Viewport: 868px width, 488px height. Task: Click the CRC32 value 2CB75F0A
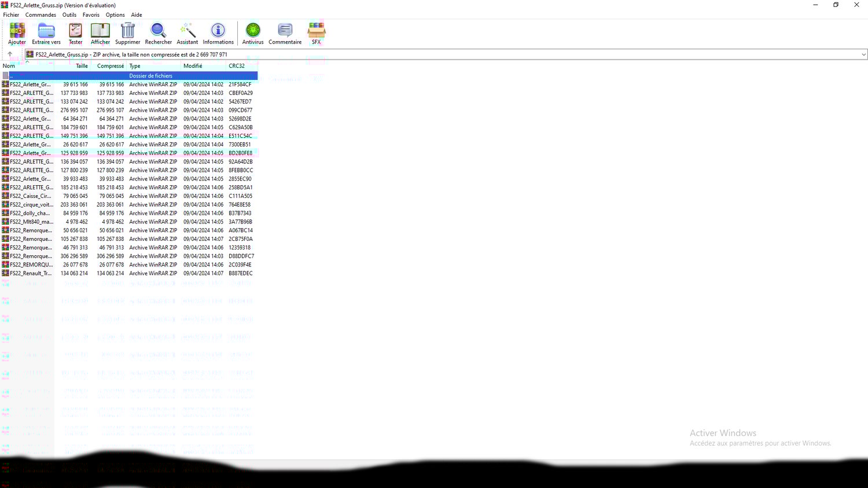[x=241, y=239]
